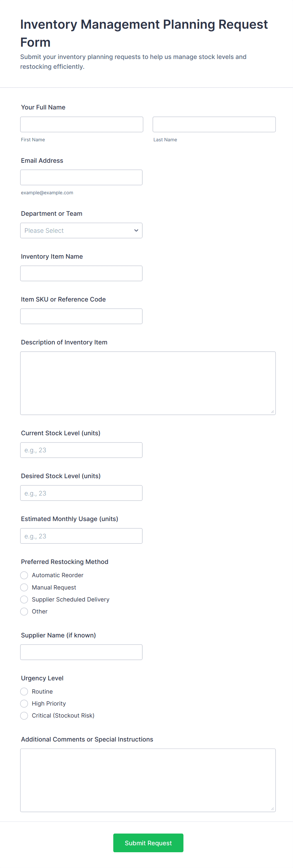Select Supplier Scheduled Delivery option

[24, 600]
